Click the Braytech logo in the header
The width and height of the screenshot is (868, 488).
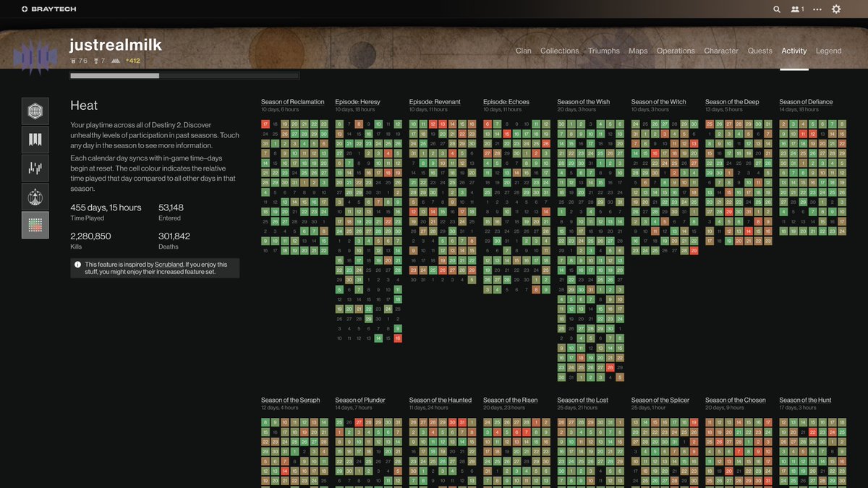(x=48, y=9)
